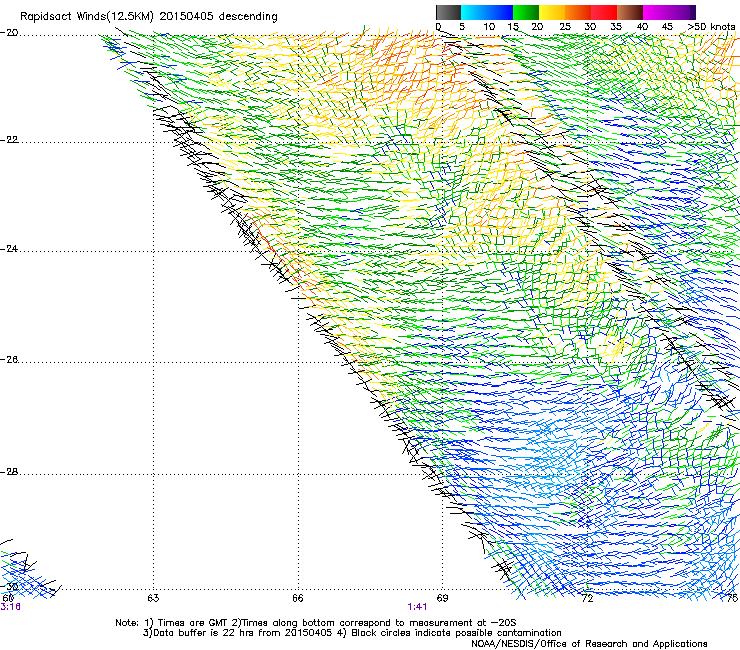740x650 pixels.
Task: Click the 1:41 purple time stamp
Action: (418, 607)
